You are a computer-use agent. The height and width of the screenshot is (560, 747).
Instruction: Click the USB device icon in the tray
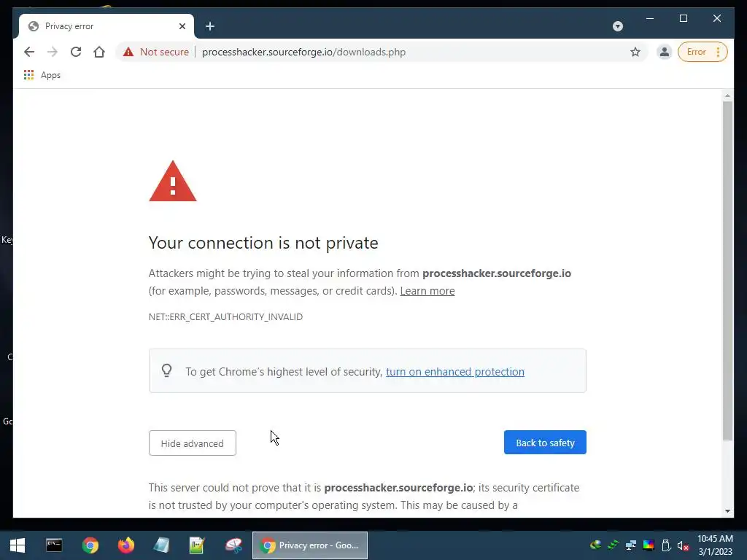pos(666,545)
